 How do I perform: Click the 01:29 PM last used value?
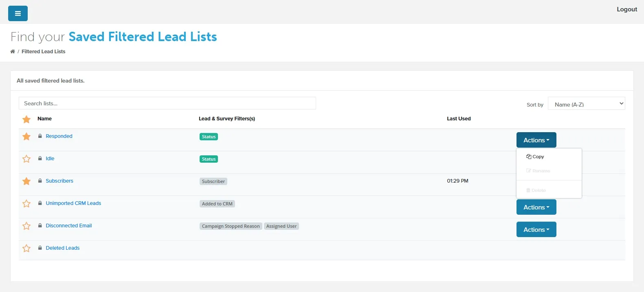[457, 181]
